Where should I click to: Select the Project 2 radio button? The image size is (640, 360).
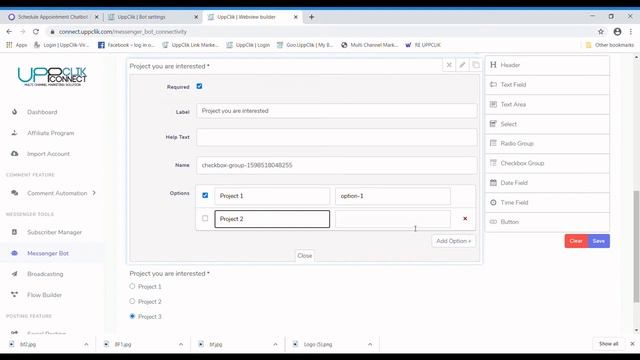(132, 301)
